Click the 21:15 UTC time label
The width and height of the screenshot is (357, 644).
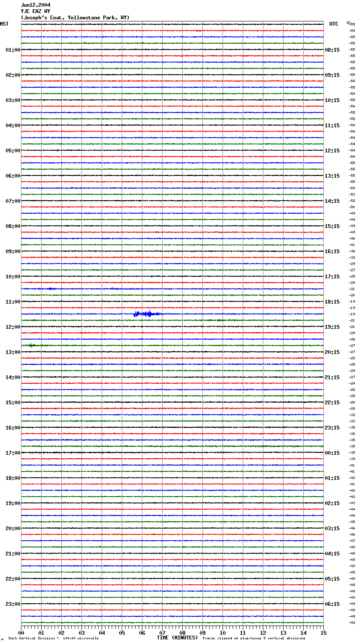tap(332, 377)
